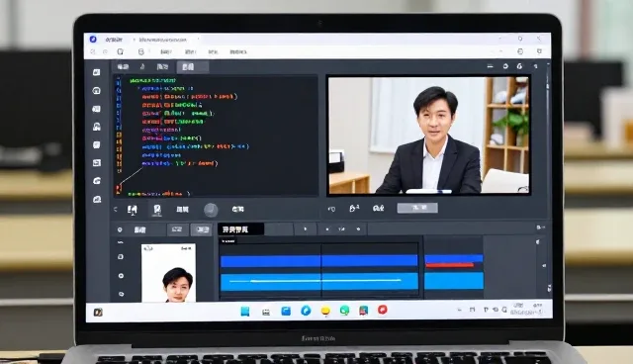Open the yellow round icon on the taskbar

pos(325,311)
